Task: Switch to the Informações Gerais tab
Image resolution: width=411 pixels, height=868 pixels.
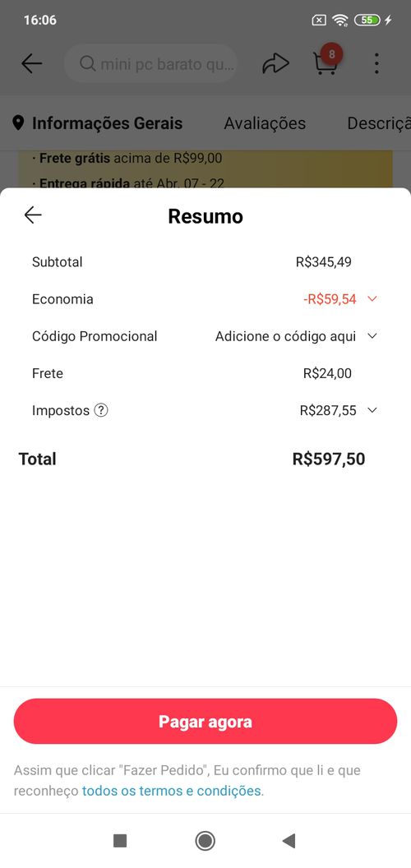Action: (107, 123)
